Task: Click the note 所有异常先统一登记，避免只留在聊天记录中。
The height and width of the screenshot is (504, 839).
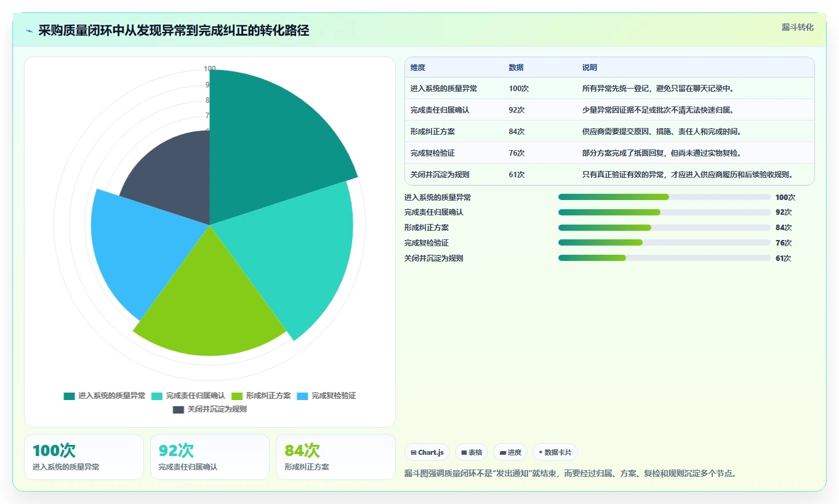Action: point(660,89)
